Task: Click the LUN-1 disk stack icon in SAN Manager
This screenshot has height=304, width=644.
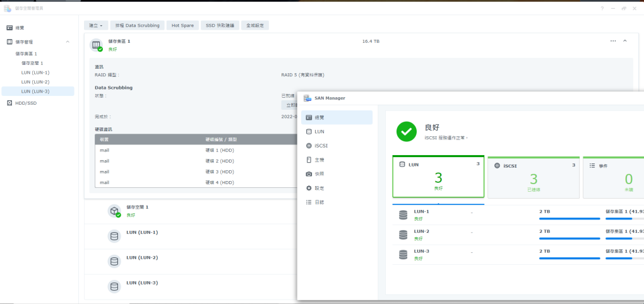Action: 403,215
